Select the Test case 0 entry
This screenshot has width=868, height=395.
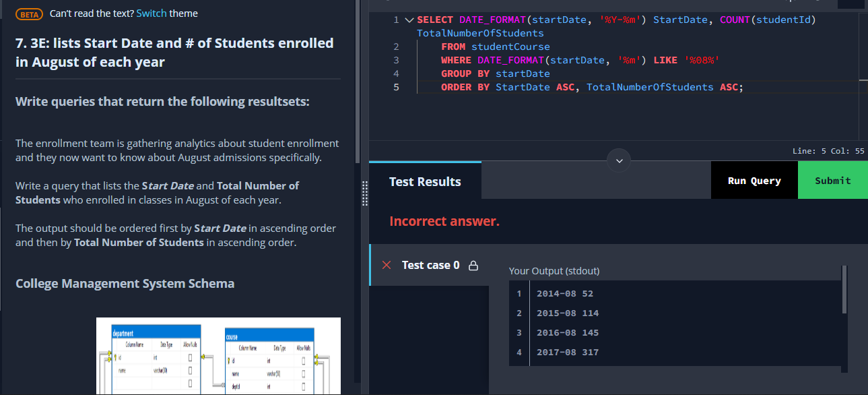[x=431, y=265]
